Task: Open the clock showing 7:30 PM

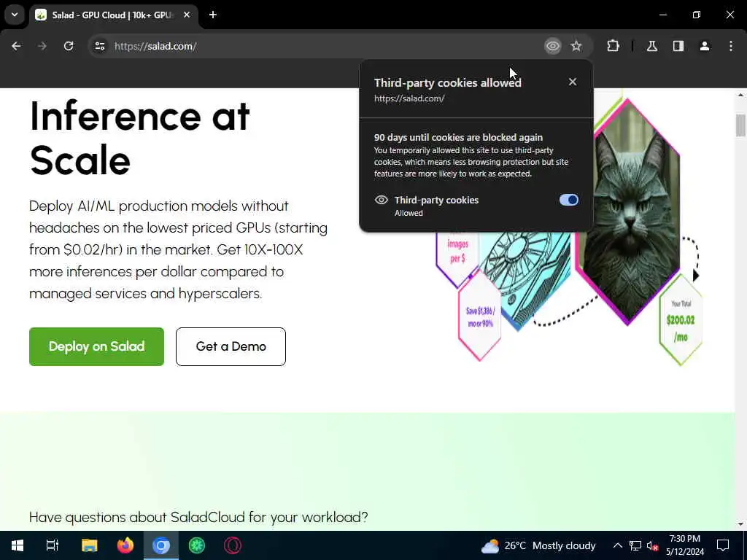Action: 684,545
